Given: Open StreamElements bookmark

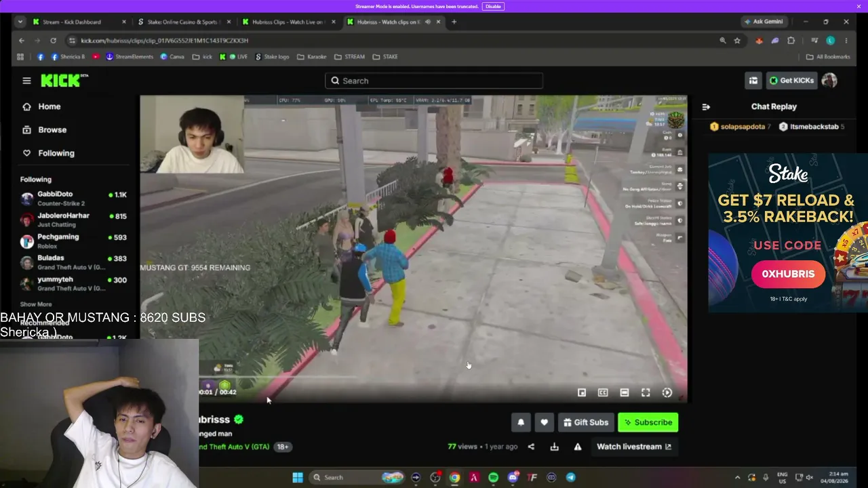Looking at the screenshot, I should [x=130, y=57].
